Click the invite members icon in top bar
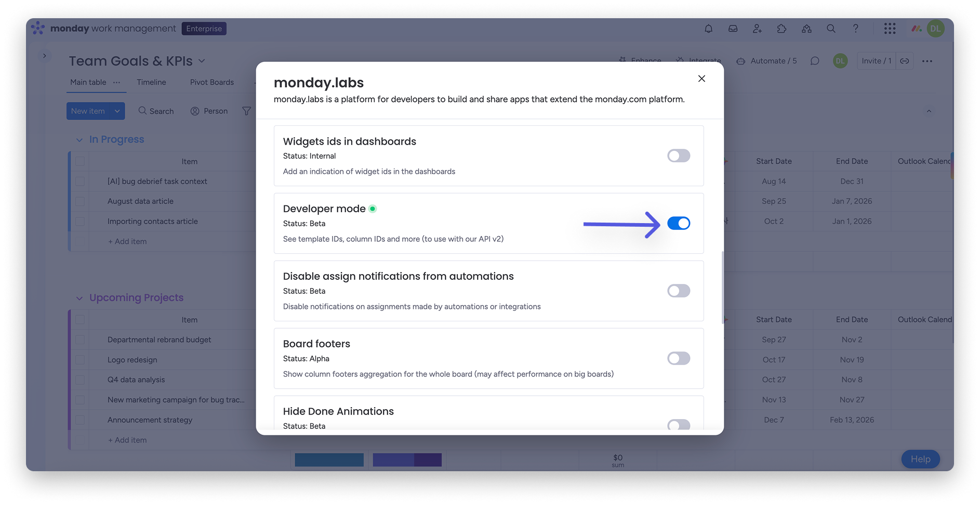Viewport: 980px width, 505px height. (x=757, y=29)
